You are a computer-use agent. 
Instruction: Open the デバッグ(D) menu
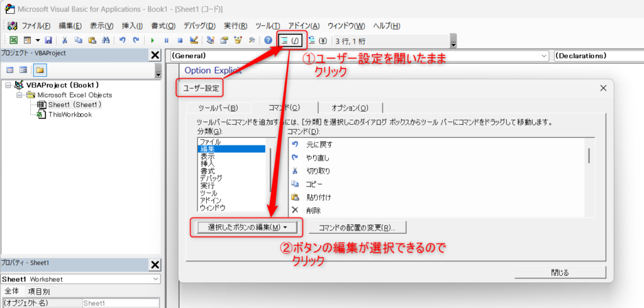point(199,25)
